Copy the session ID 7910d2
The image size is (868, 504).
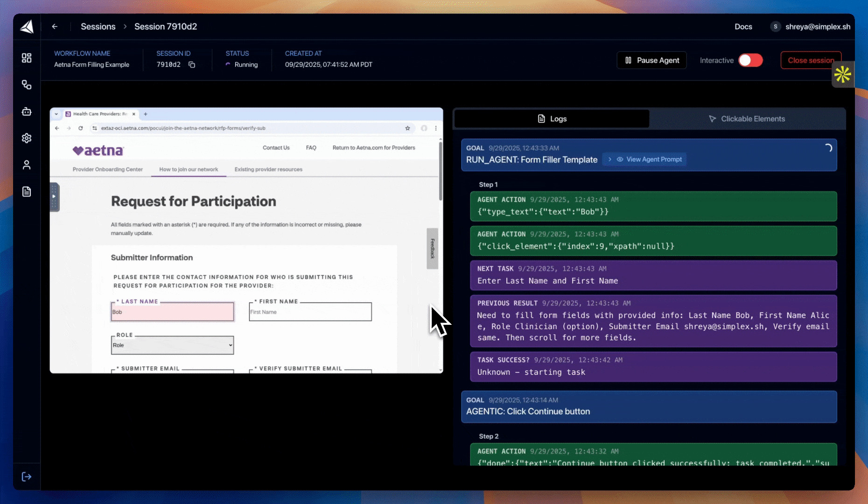[x=192, y=64]
